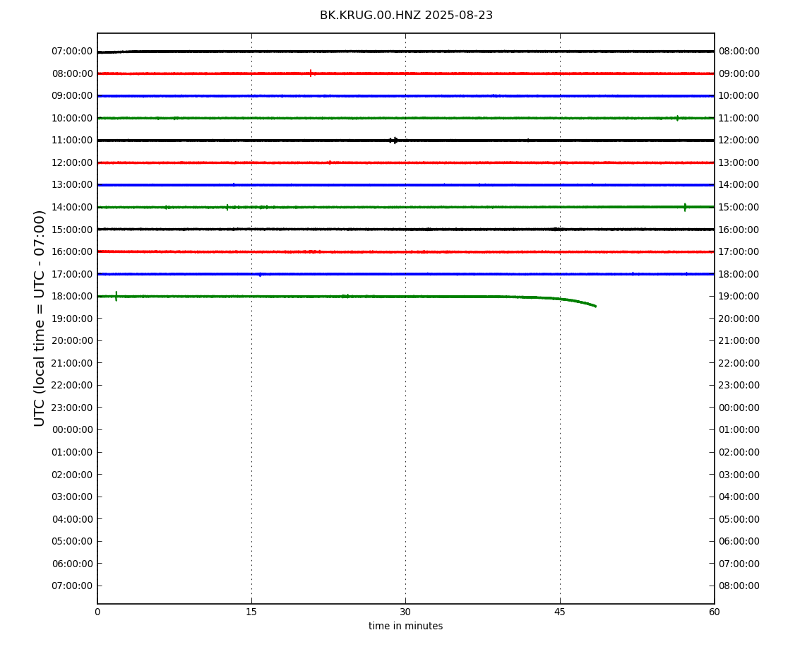Click left-axis label 14:00:00
This screenshot has height=671, width=812.
(73, 207)
